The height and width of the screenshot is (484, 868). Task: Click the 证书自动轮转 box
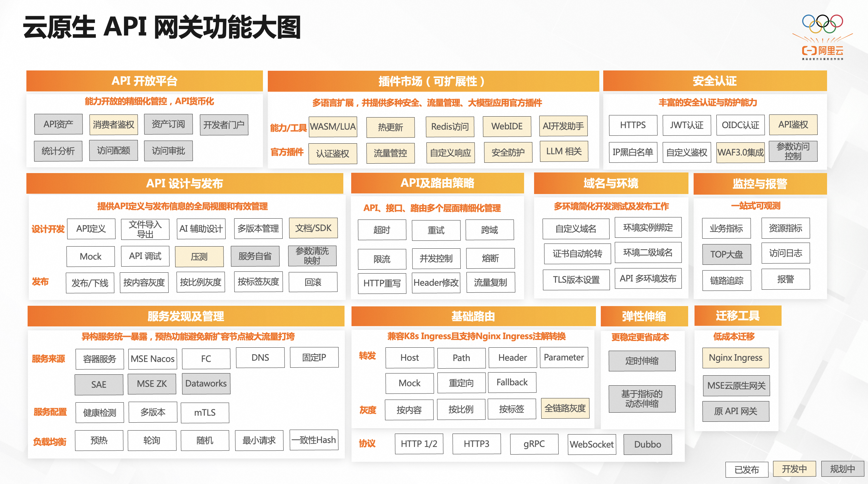(577, 254)
